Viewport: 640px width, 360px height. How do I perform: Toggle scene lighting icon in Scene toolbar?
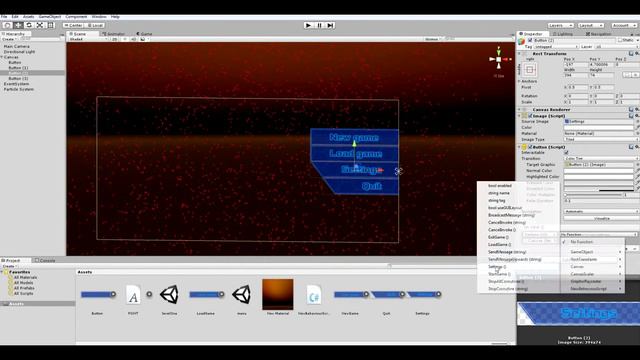(x=125, y=39)
